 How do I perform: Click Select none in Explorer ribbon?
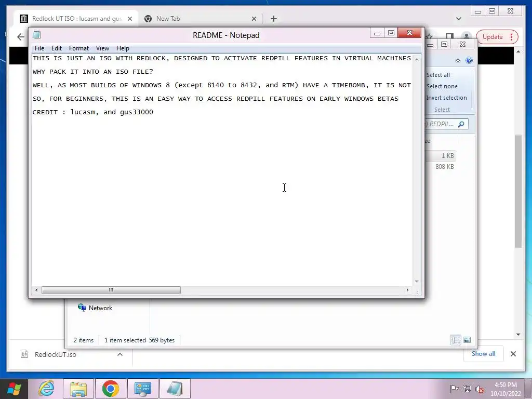click(x=442, y=86)
